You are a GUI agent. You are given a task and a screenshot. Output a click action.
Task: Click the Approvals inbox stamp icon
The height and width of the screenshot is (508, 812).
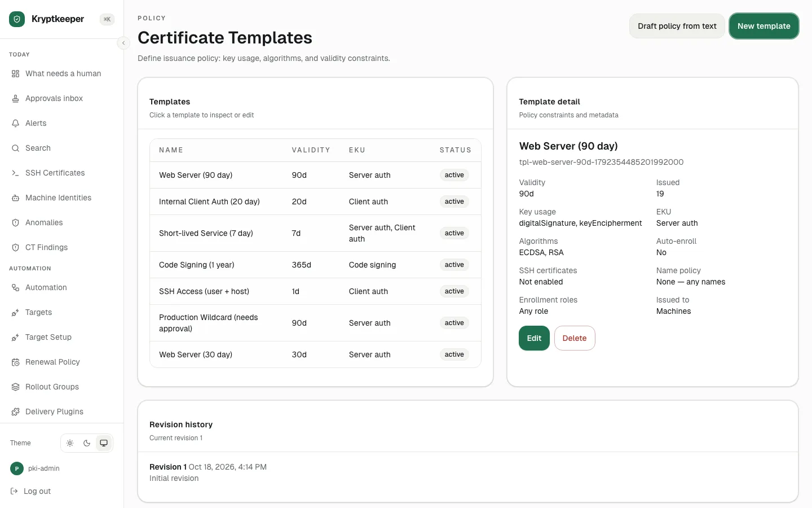click(16, 99)
